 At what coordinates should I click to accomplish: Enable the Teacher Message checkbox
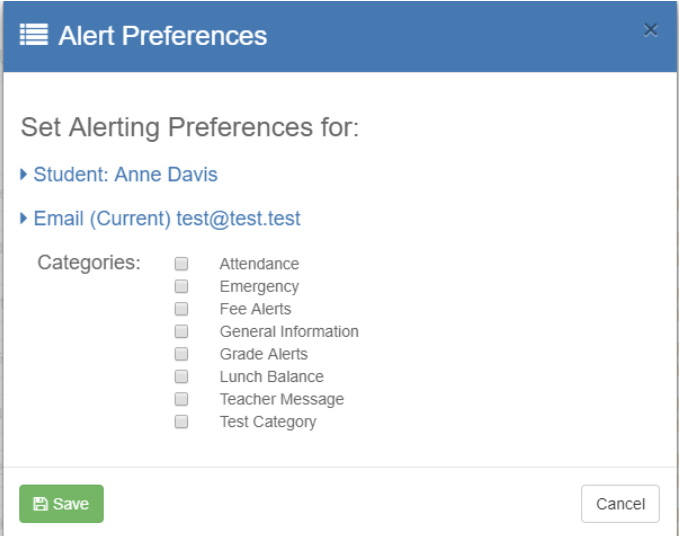[182, 399]
